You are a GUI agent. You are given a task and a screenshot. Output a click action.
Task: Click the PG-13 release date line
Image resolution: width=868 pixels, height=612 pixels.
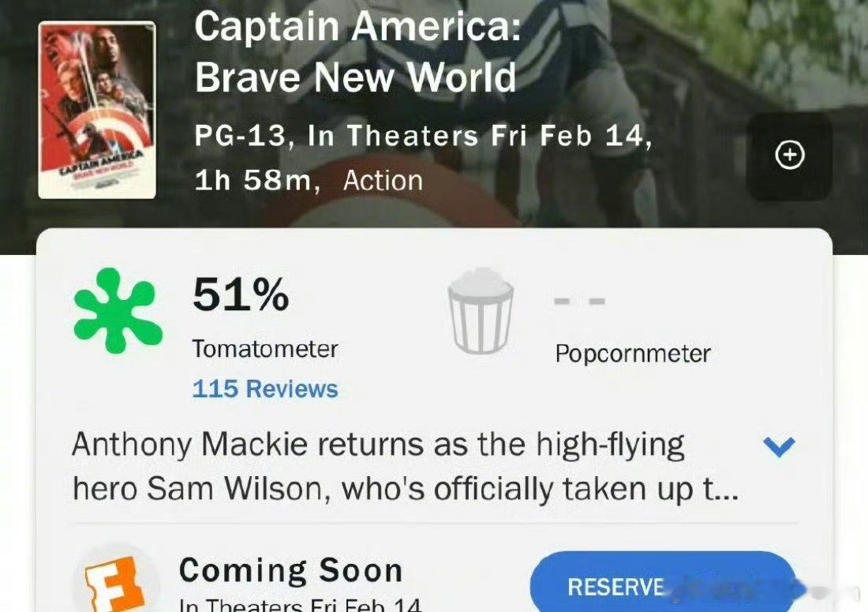[424, 137]
